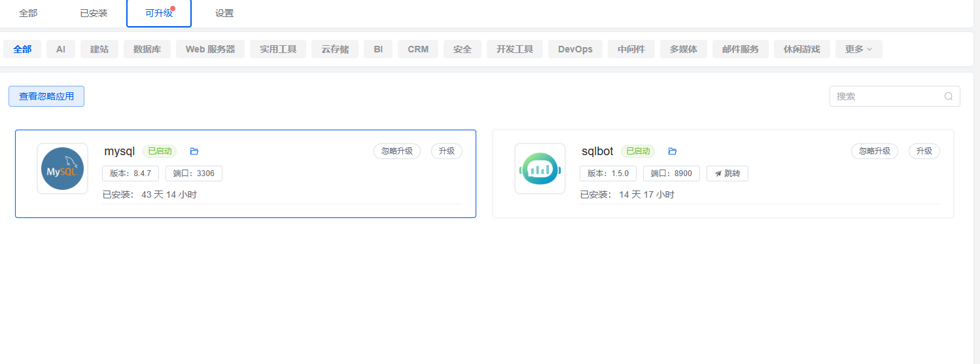
Task: View the ignored apps list
Action: point(46,96)
